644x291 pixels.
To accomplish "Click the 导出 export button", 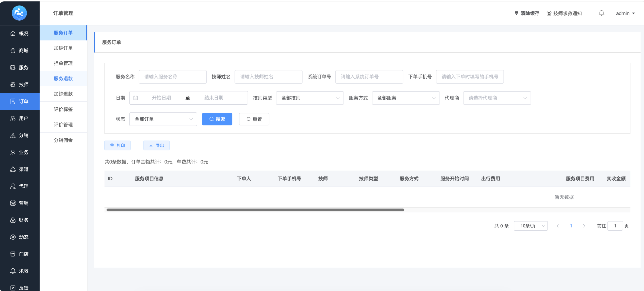I will coord(156,145).
